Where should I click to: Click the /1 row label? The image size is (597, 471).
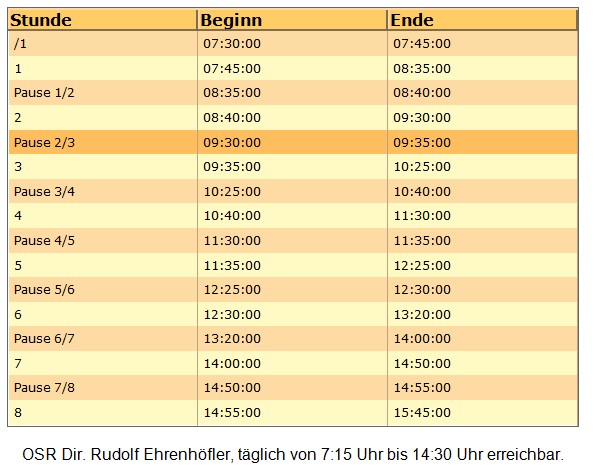coord(20,44)
